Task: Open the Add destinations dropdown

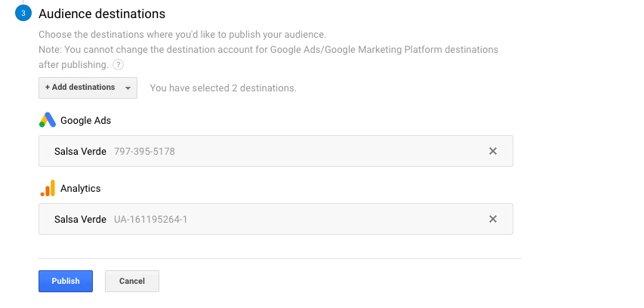Action: 80,88
